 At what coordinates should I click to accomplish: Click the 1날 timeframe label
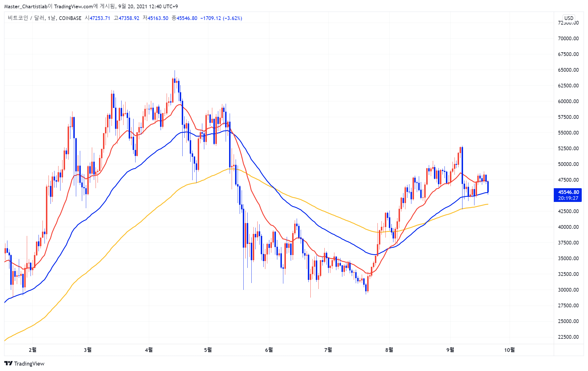click(52, 18)
